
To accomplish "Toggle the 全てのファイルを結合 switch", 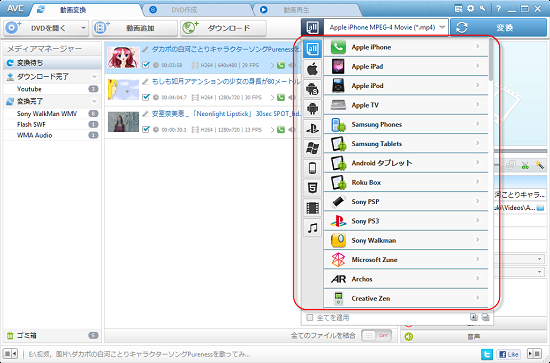I will coord(377,336).
